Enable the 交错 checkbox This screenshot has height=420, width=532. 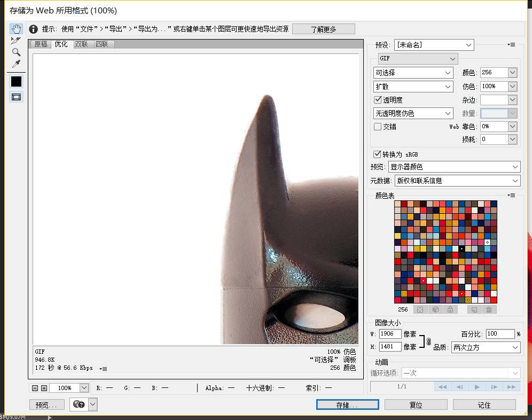378,127
